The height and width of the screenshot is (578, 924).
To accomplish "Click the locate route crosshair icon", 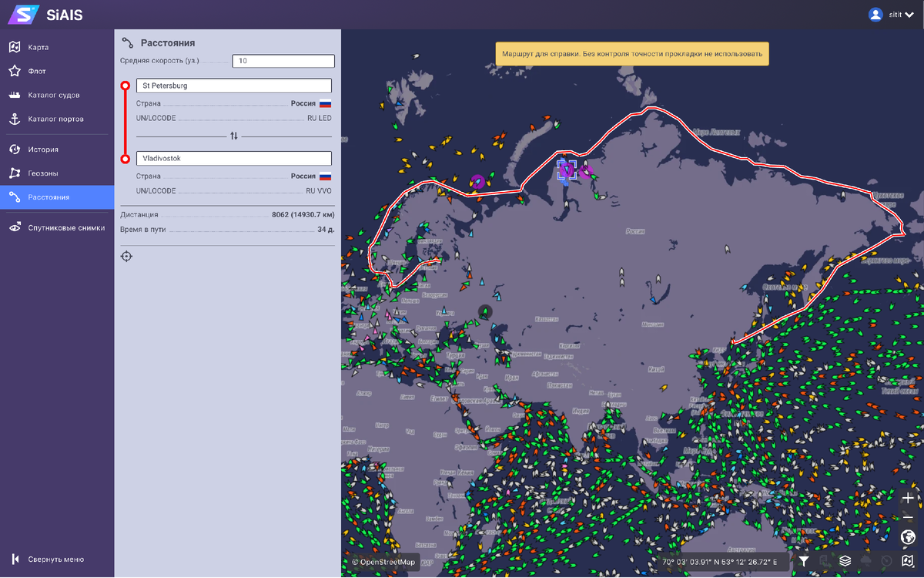I will tap(127, 256).
